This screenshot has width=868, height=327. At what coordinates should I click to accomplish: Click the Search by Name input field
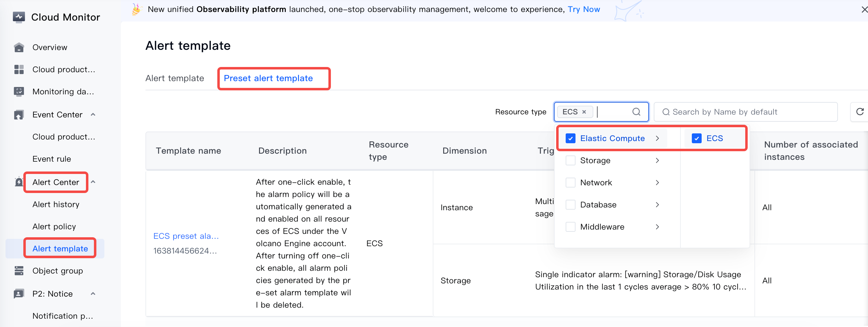click(745, 112)
